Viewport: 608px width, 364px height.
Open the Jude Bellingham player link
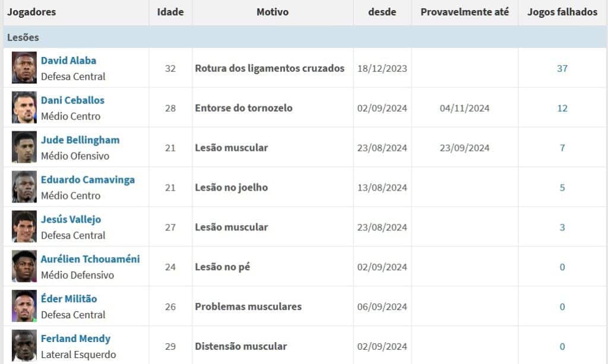(x=80, y=140)
